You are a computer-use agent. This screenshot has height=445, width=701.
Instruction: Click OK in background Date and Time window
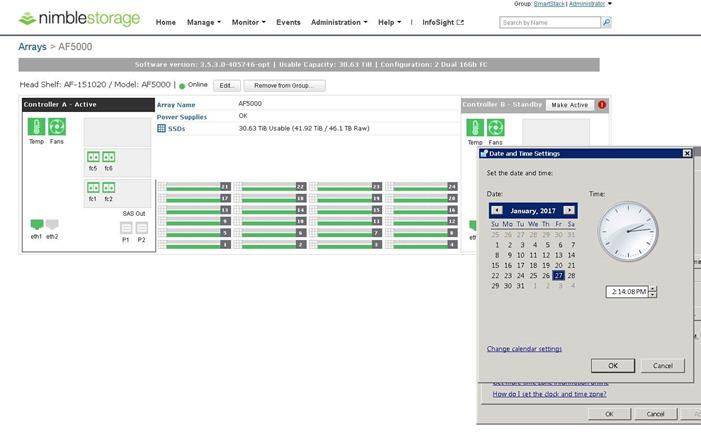click(x=609, y=414)
